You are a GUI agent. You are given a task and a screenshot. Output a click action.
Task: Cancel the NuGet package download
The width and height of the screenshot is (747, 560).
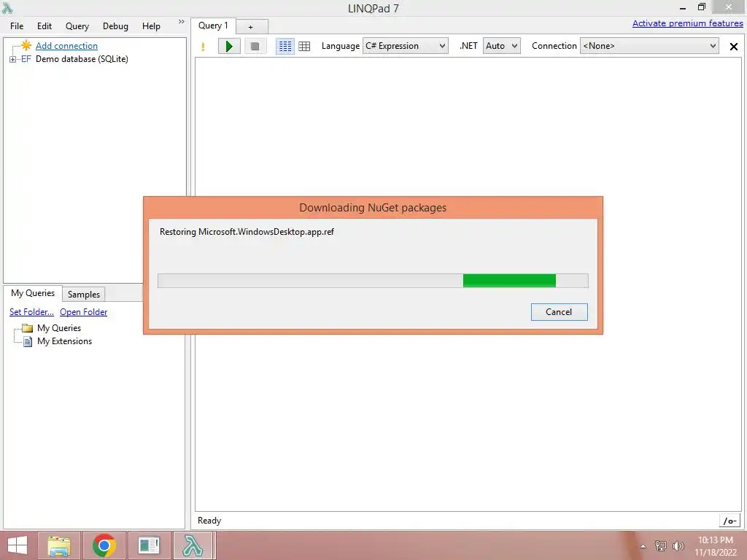(x=559, y=312)
